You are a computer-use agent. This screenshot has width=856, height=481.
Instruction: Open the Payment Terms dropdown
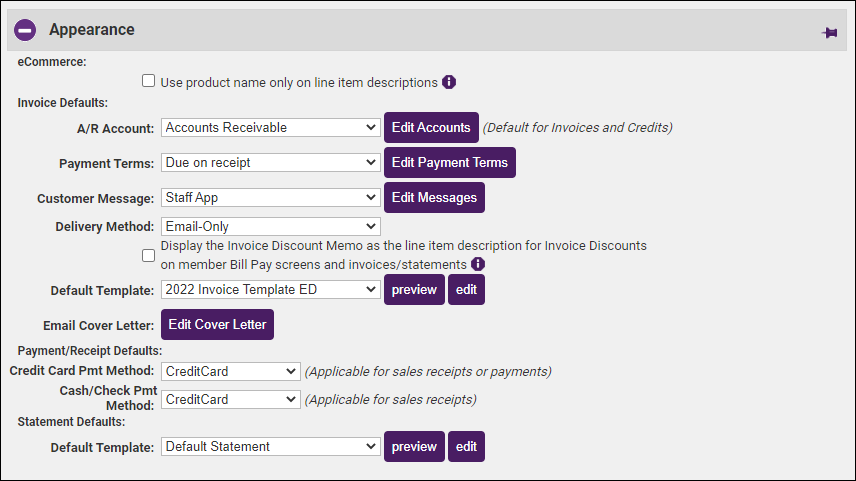[270, 162]
